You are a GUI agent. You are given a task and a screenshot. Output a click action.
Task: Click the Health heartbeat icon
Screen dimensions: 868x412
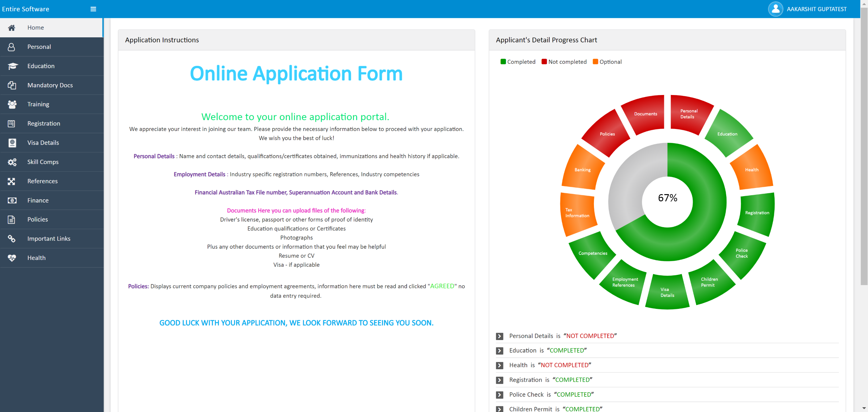(12, 258)
